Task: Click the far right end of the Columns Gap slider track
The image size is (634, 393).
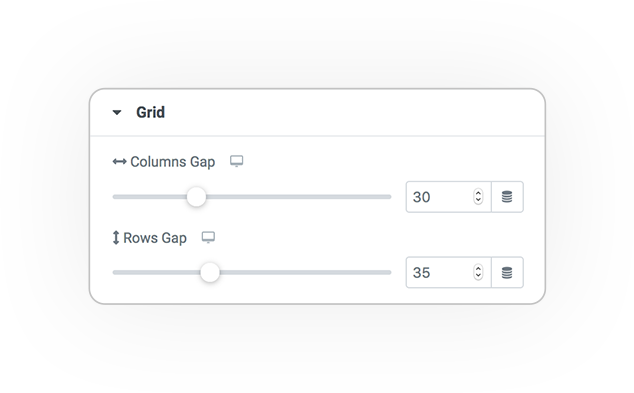Action: click(389, 197)
